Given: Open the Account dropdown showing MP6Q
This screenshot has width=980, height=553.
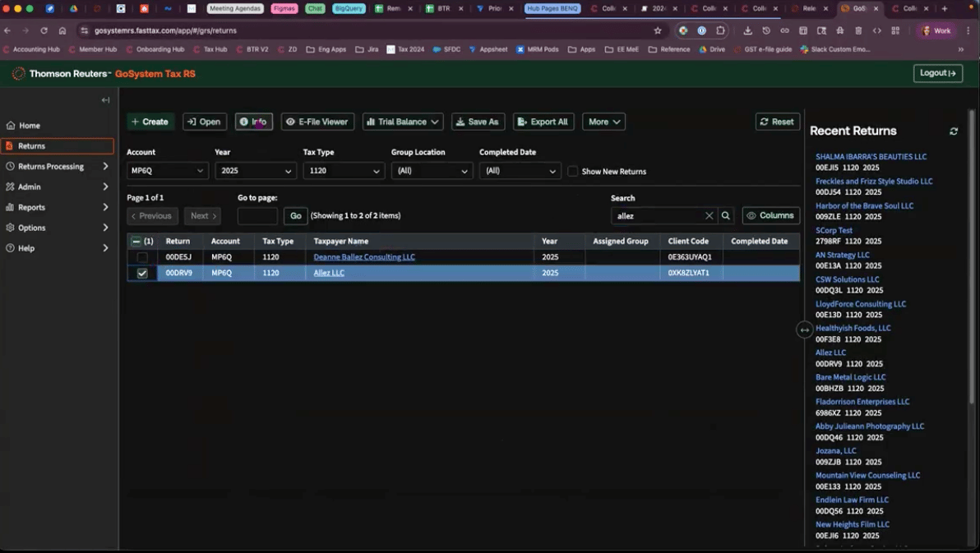Looking at the screenshot, I should click(x=167, y=171).
